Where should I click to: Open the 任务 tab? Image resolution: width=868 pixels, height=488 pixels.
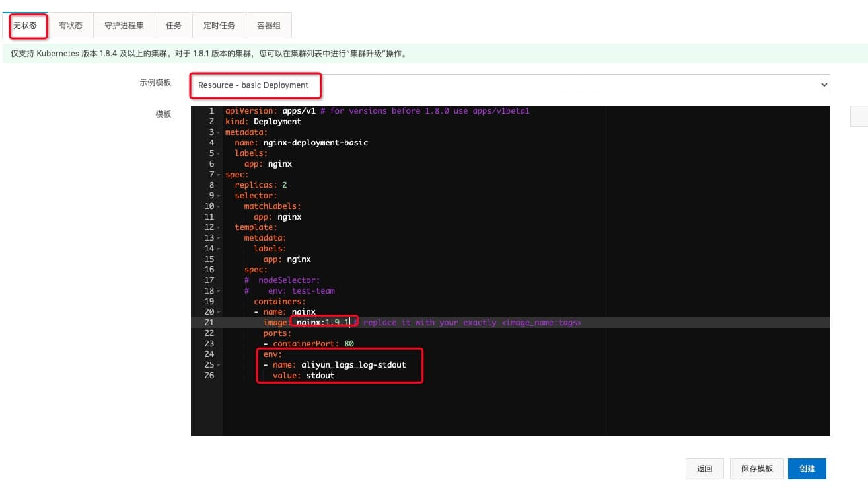pos(174,26)
